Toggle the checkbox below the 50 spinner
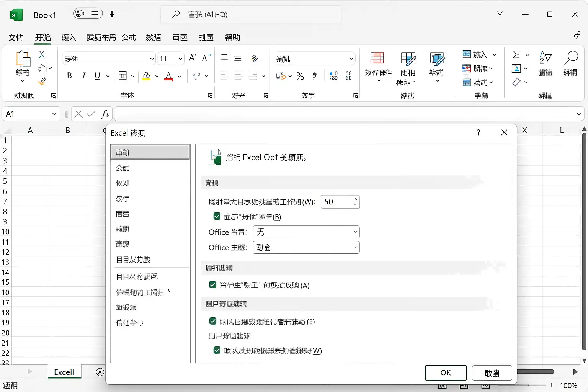 [x=217, y=216]
